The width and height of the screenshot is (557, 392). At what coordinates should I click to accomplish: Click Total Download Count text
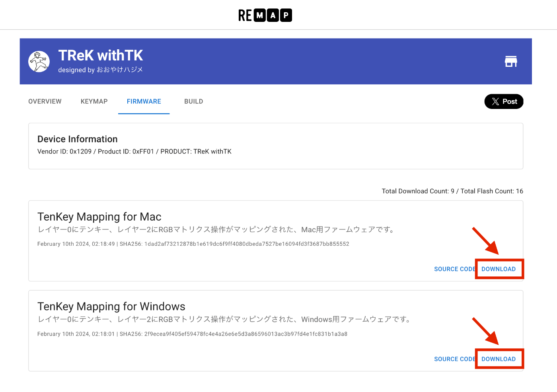pos(452,191)
